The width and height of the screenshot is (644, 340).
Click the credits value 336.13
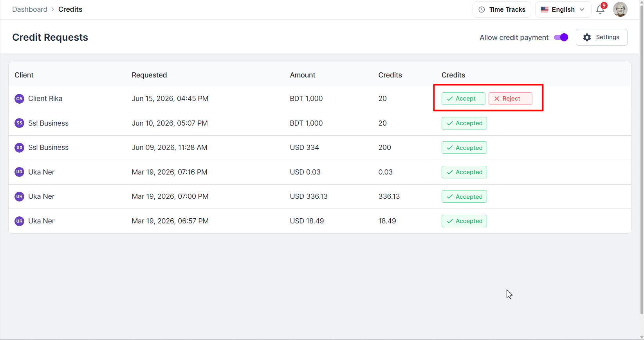[389, 196]
